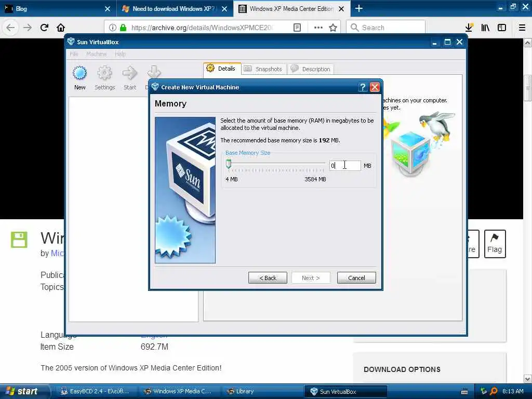Click the help question mark in wizard title bar
This screenshot has height=399, width=532.
tap(362, 87)
